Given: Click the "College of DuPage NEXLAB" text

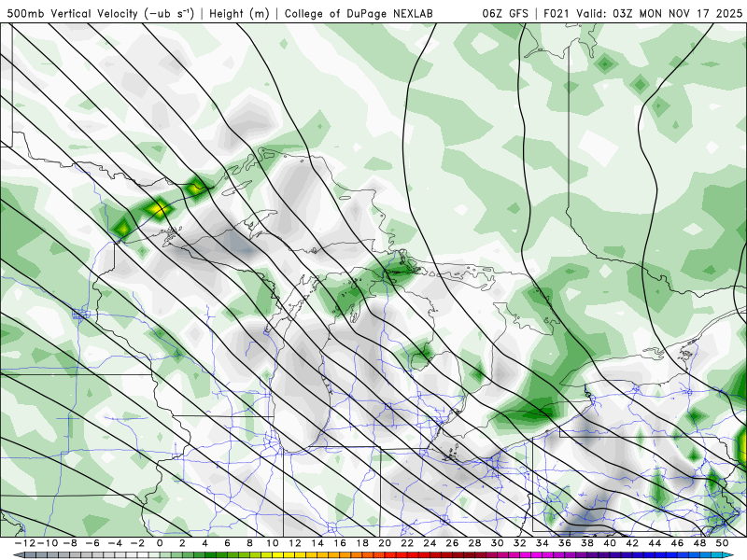Looking at the screenshot, I should click(x=359, y=13).
